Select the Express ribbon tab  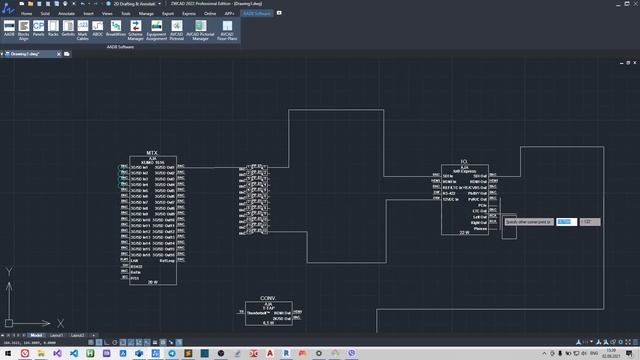pos(189,13)
